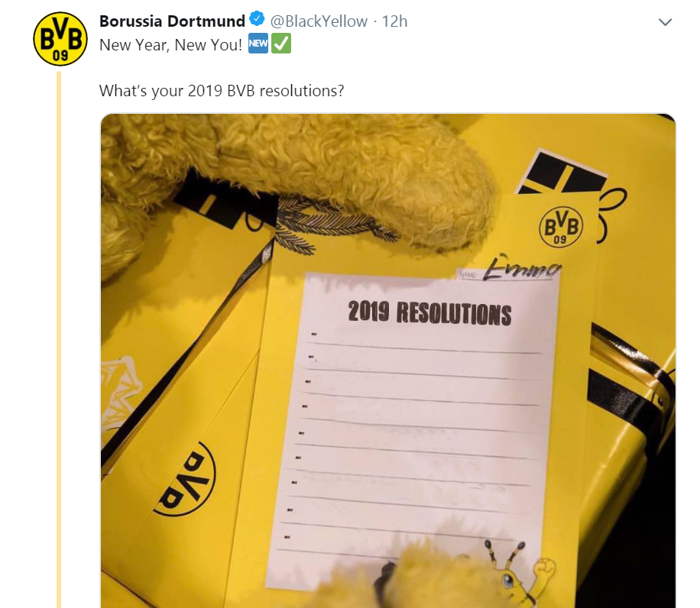
Task: Click the fluffy yellow mascot paw in photo
Action: (357, 174)
